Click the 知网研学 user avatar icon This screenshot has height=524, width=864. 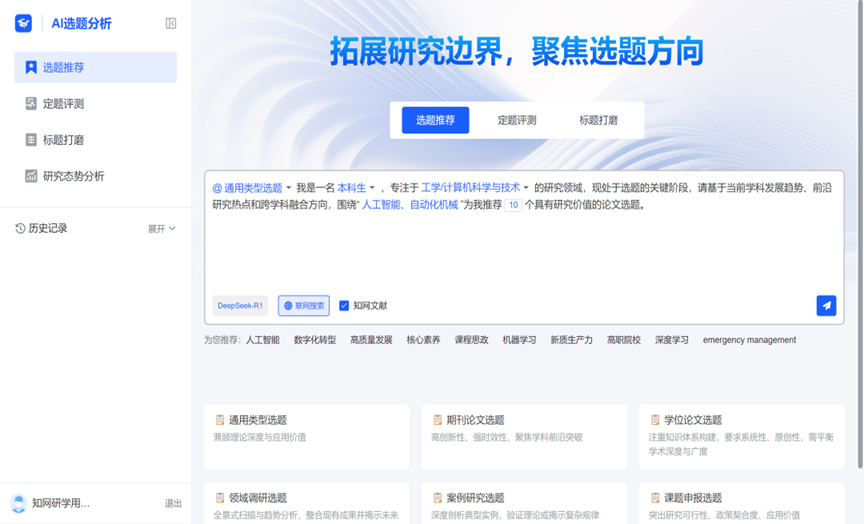(18, 503)
